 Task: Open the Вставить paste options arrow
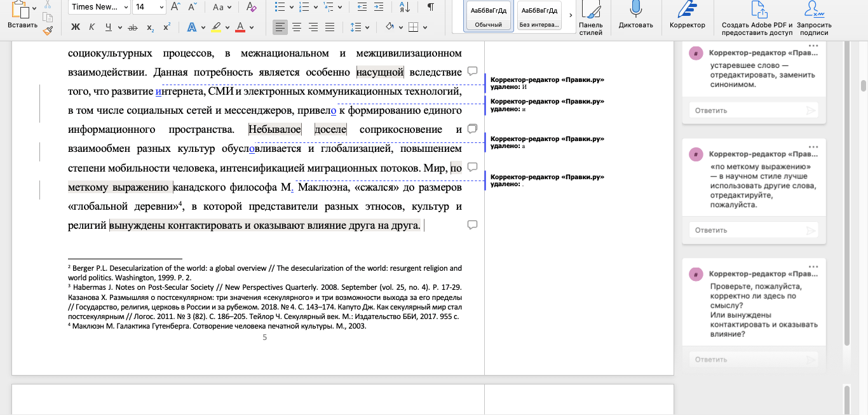(34, 8)
